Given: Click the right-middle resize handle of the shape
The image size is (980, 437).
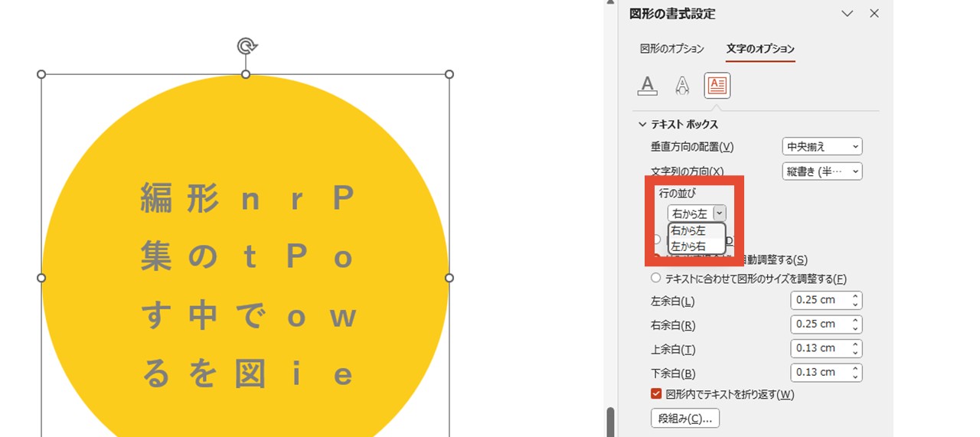Looking at the screenshot, I should [x=449, y=278].
